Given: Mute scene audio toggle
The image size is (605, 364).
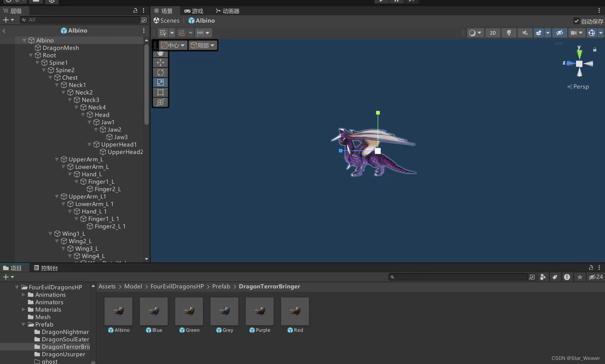Looking at the screenshot, I should pyautogui.click(x=525, y=33).
